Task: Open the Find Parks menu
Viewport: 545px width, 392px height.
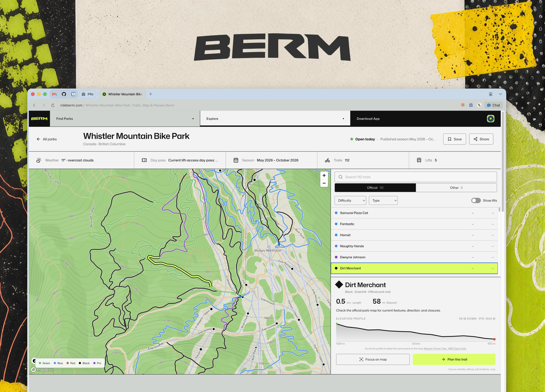Action: point(125,119)
